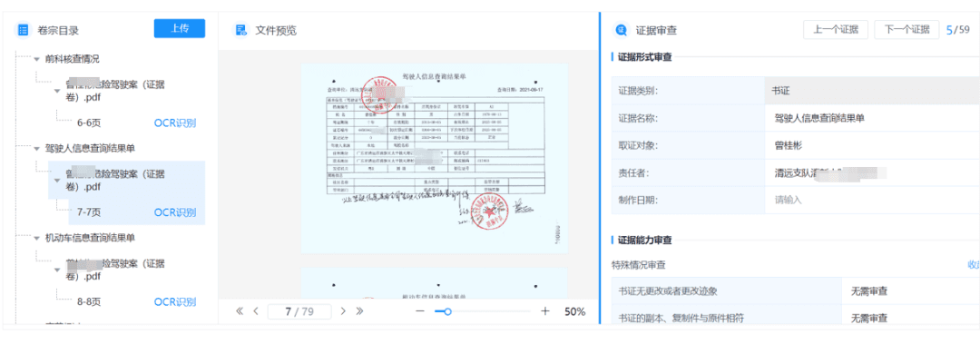Collapse pdf file node under 前科核查情况
Viewport: 980px width, 354px height.
[57, 91]
